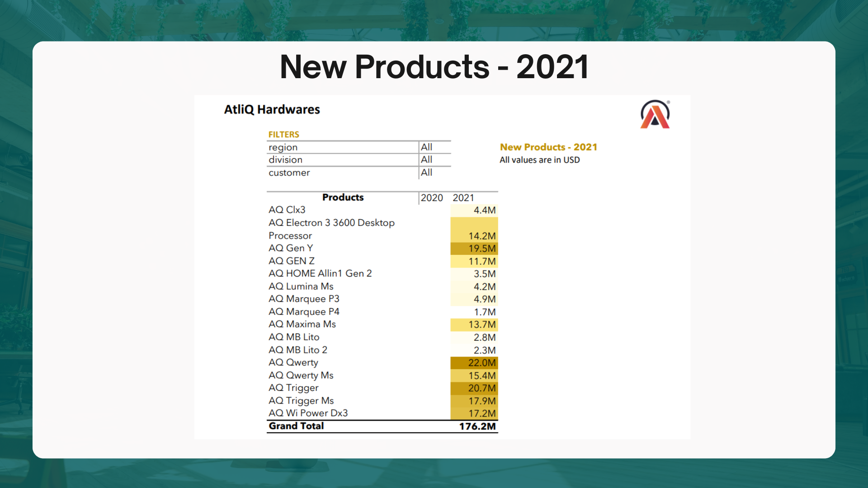Image resolution: width=868 pixels, height=488 pixels.
Task: Select the AQ Trigger Ms row label
Action: point(301,401)
